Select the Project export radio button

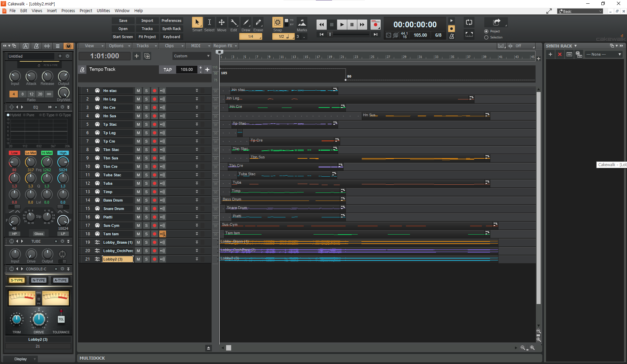486,31
